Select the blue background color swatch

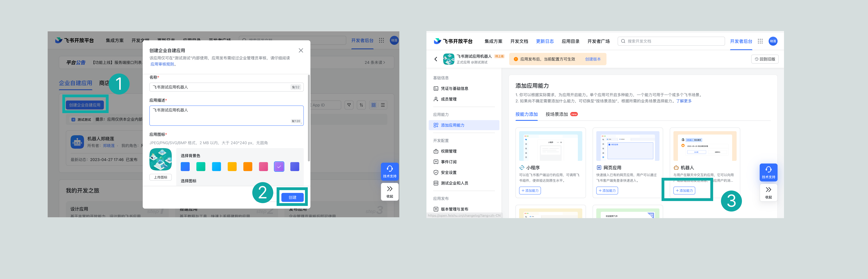click(185, 167)
